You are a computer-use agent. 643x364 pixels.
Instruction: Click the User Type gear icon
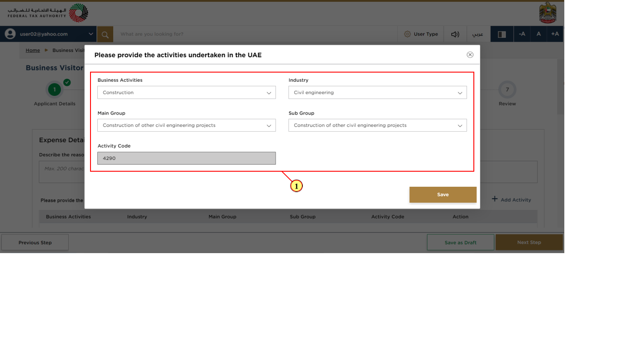407,34
